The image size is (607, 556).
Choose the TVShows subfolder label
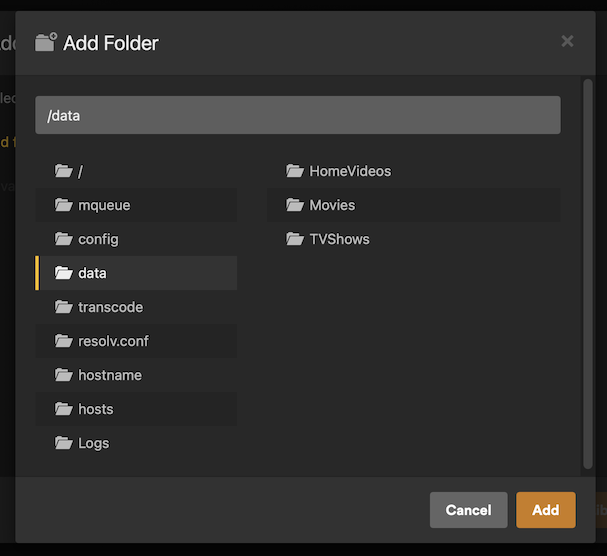[340, 239]
